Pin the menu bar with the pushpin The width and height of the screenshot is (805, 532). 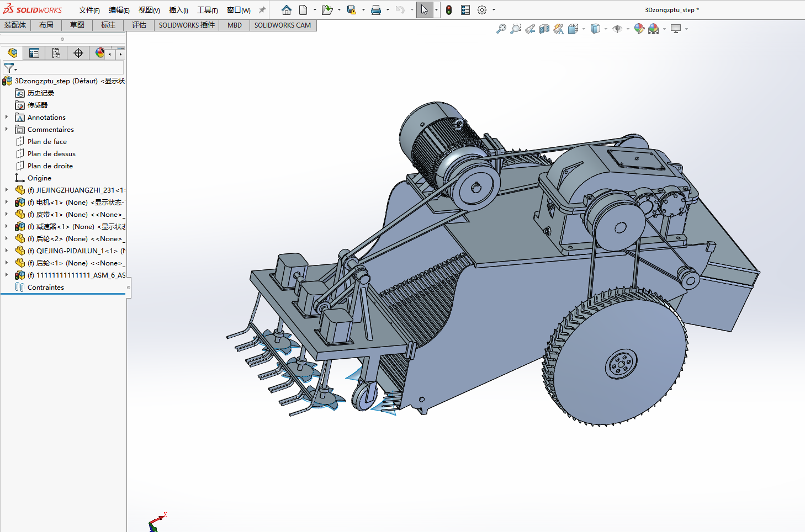(x=262, y=10)
